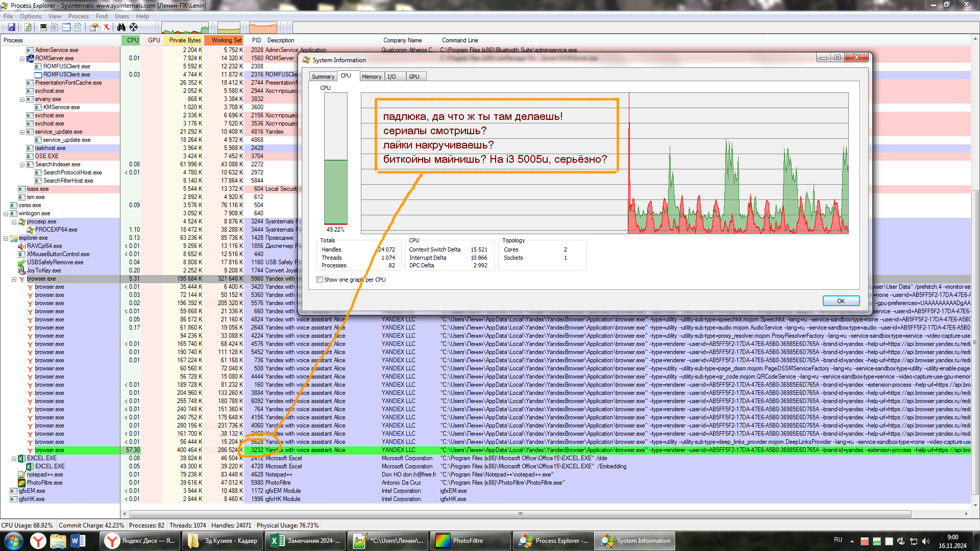Collapse the procexp.exe tree node
This screenshot has height=551, width=980.
(x=14, y=222)
